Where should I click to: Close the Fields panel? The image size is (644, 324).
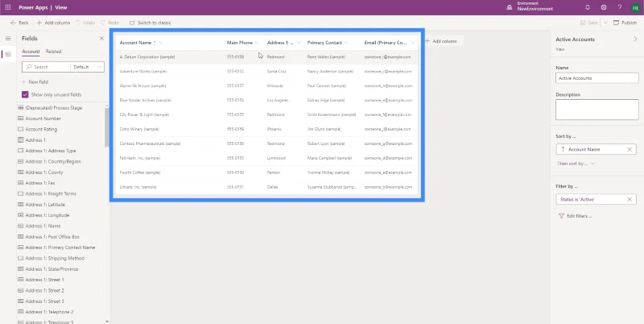[101, 38]
